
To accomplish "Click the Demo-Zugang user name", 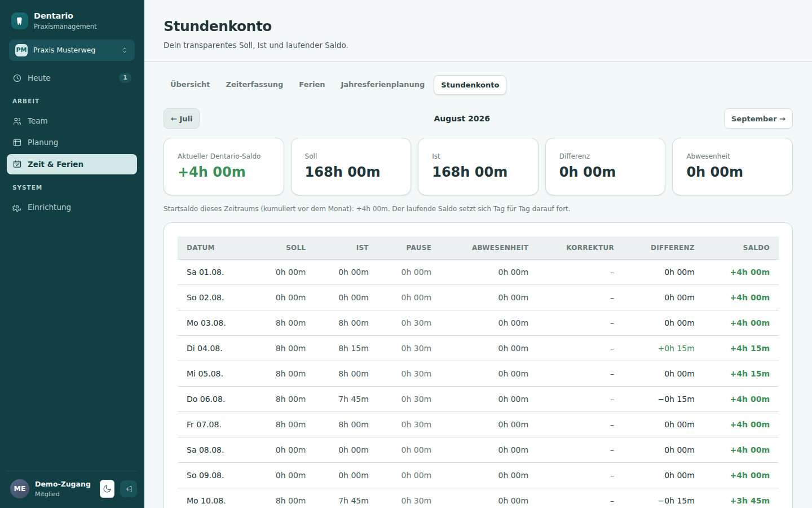I will (63, 484).
